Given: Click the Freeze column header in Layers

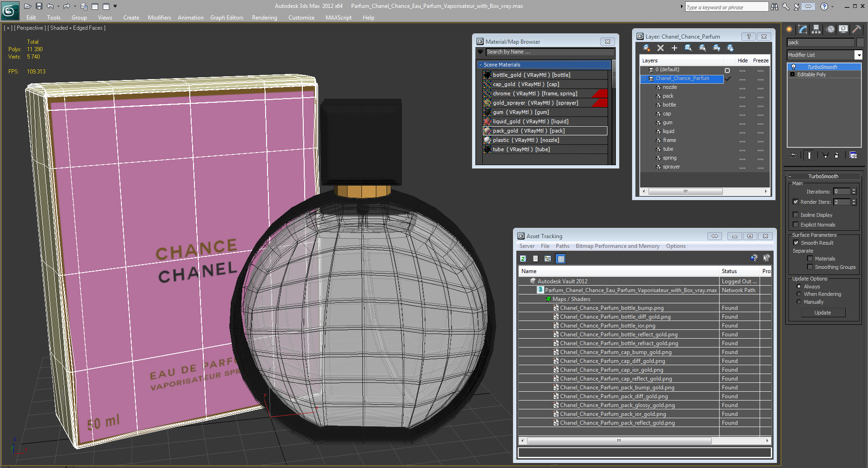Looking at the screenshot, I should click(761, 60).
